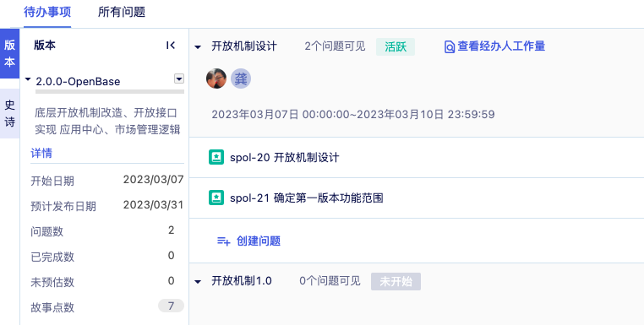Click the version description text

107,121
